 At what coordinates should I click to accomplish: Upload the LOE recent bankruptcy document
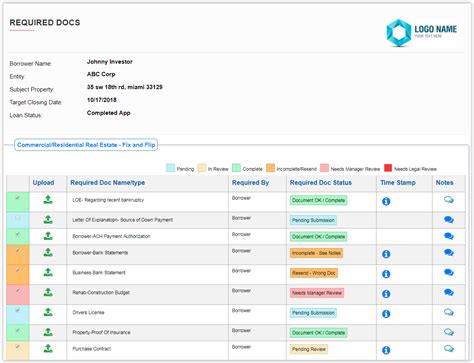(48, 200)
